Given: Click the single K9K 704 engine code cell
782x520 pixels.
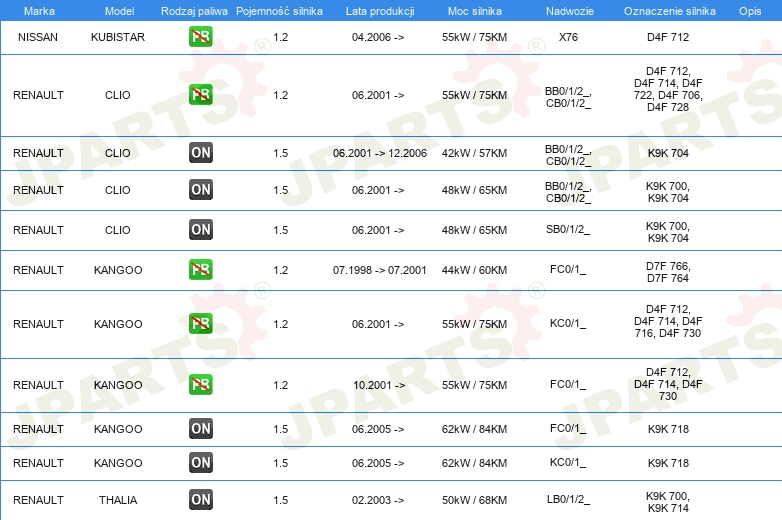Looking at the screenshot, I should (x=668, y=153).
